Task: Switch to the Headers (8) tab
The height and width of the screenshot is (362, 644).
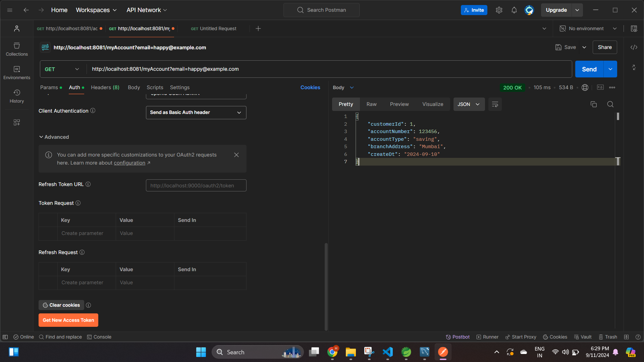Action: (105, 87)
